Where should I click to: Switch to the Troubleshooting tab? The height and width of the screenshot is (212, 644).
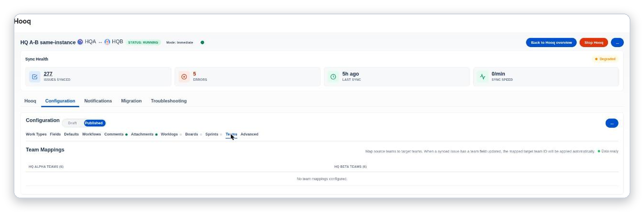pyautogui.click(x=168, y=101)
